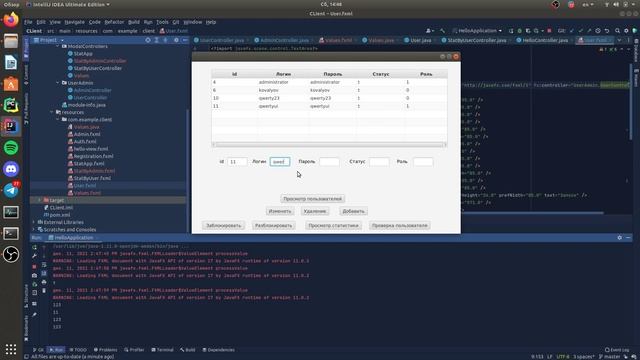The width and height of the screenshot is (640, 360).
Task: Open Firefox from the Ubuntu dock
Action: pyautogui.click(x=11, y=20)
